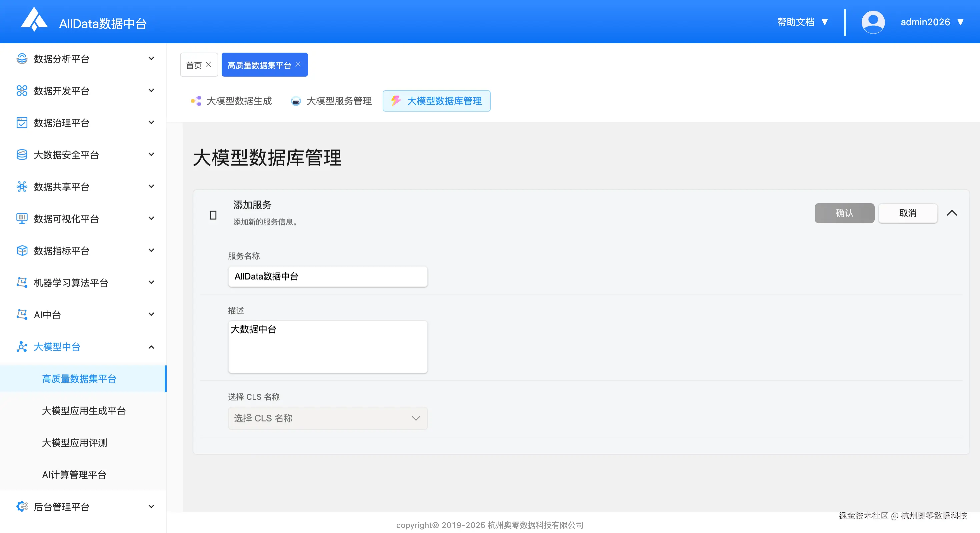The height and width of the screenshot is (533, 980).
Task: Click the 服务名称 input field
Action: pyautogui.click(x=328, y=276)
